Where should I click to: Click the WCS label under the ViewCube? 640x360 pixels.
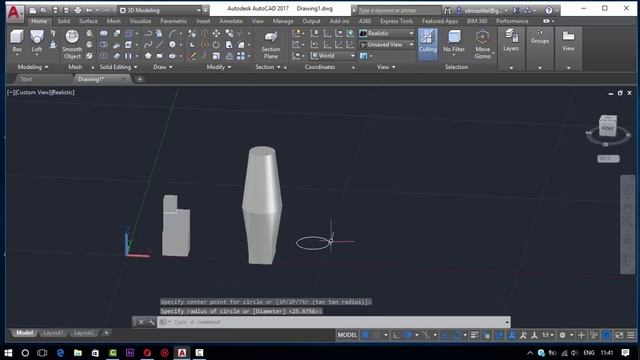tap(608, 159)
